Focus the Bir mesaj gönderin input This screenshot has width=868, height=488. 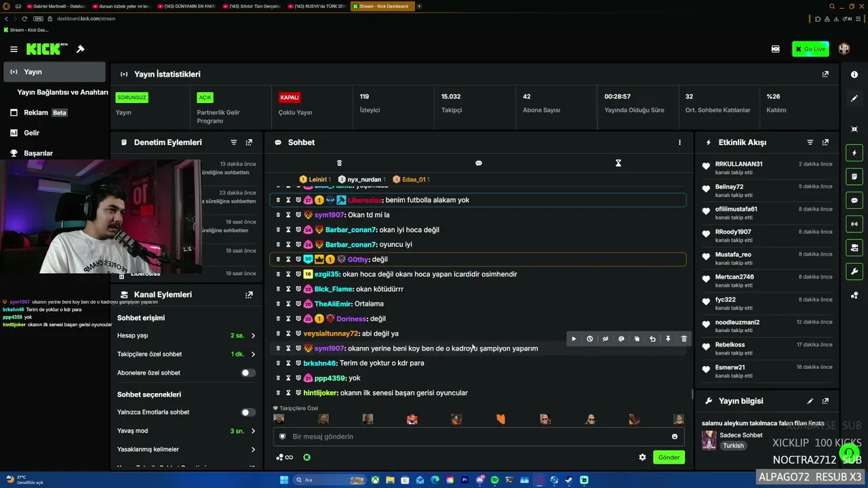(x=479, y=436)
